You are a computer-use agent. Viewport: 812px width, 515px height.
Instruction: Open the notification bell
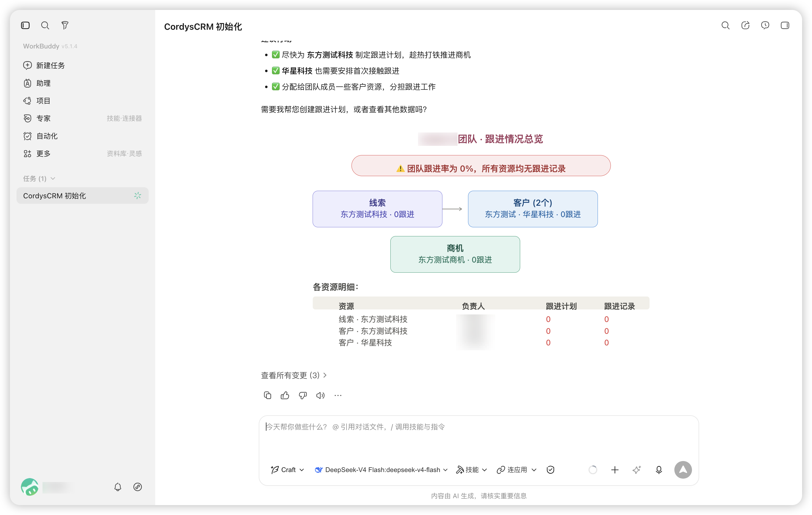(118, 487)
